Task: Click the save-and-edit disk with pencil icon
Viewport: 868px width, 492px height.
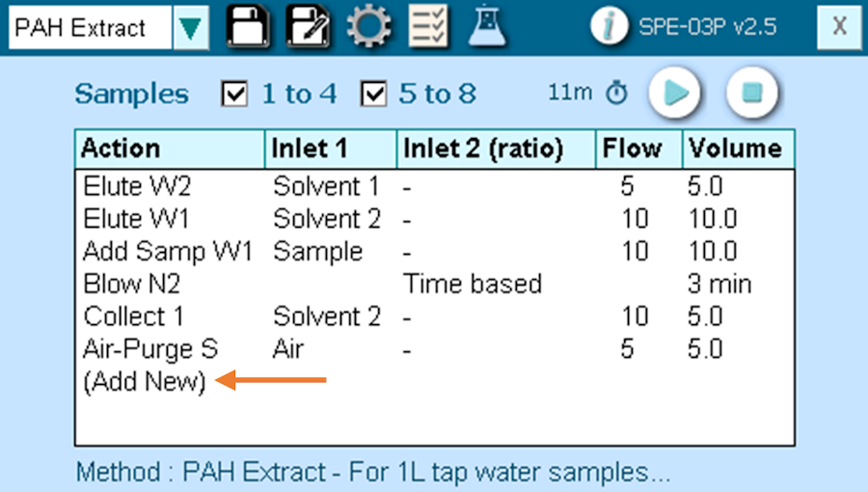Action: tap(308, 26)
